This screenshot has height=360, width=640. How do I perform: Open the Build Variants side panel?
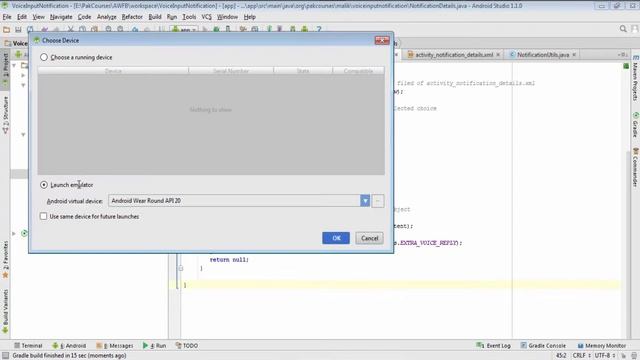[x=5, y=310]
